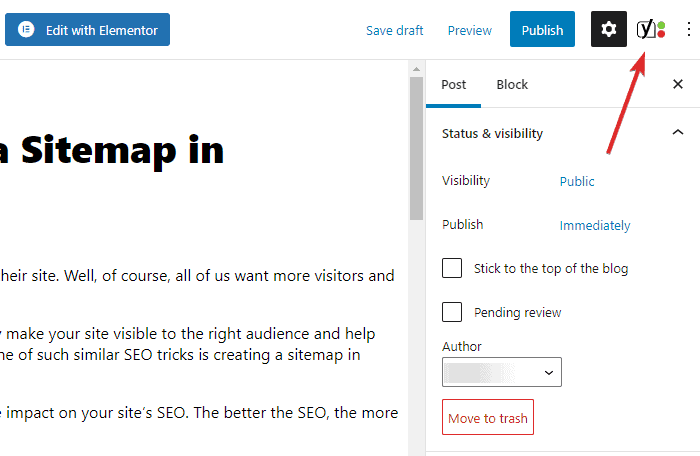Preview the post
700x456 pixels.
pos(470,30)
